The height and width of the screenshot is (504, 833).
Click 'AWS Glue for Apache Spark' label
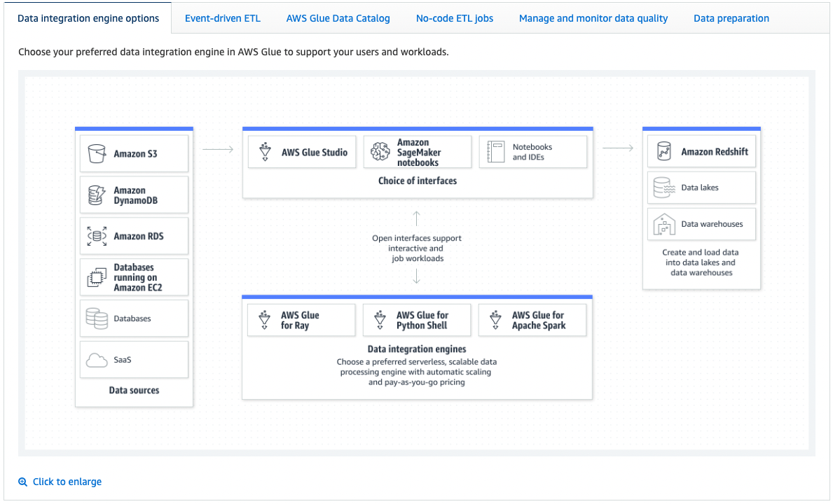[x=539, y=321]
